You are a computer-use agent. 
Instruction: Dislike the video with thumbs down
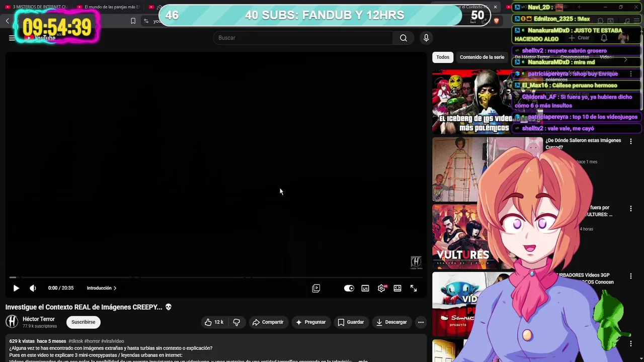(236, 322)
